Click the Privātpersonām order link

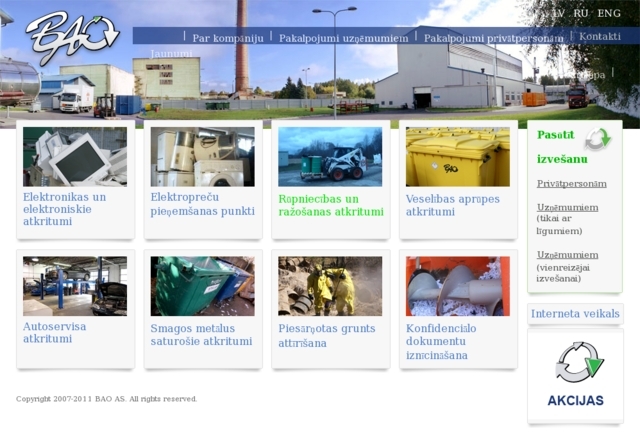pyautogui.click(x=571, y=184)
